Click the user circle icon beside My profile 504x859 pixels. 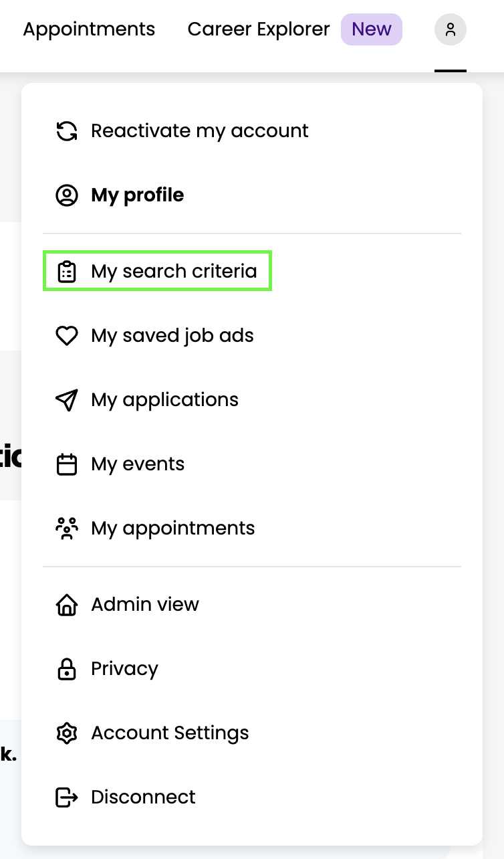click(x=67, y=195)
